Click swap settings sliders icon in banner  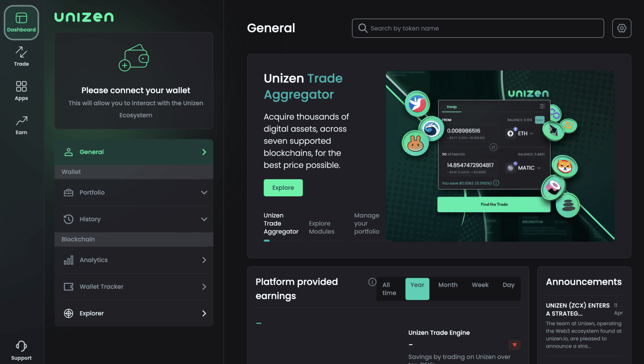click(542, 106)
